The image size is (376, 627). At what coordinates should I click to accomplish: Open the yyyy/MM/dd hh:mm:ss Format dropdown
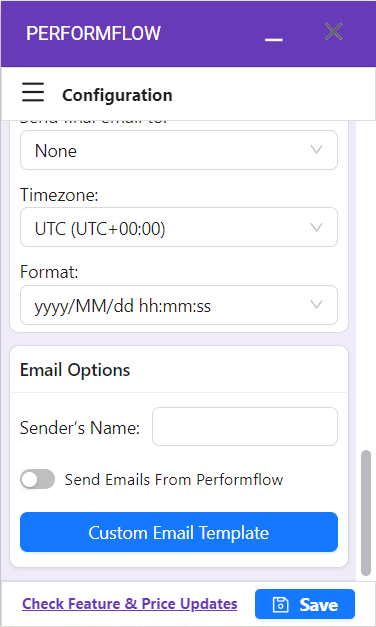coord(179,305)
